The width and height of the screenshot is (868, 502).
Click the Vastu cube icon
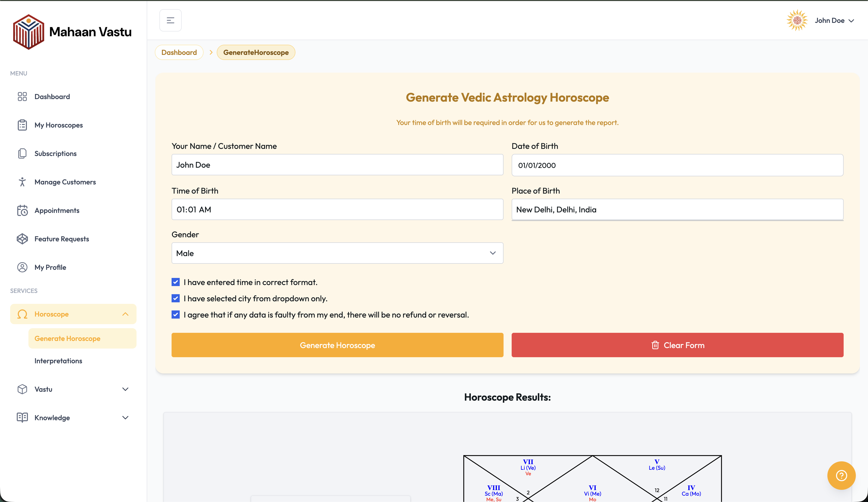click(22, 389)
